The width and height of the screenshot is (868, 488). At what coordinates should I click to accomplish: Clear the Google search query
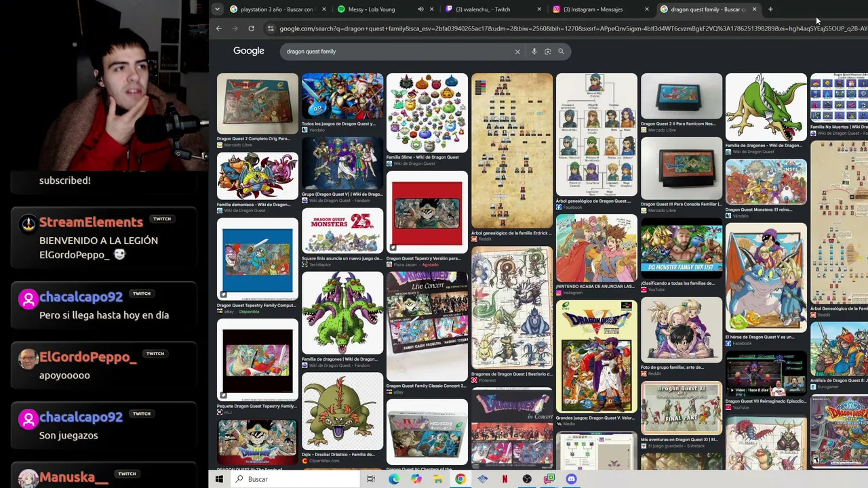517,52
